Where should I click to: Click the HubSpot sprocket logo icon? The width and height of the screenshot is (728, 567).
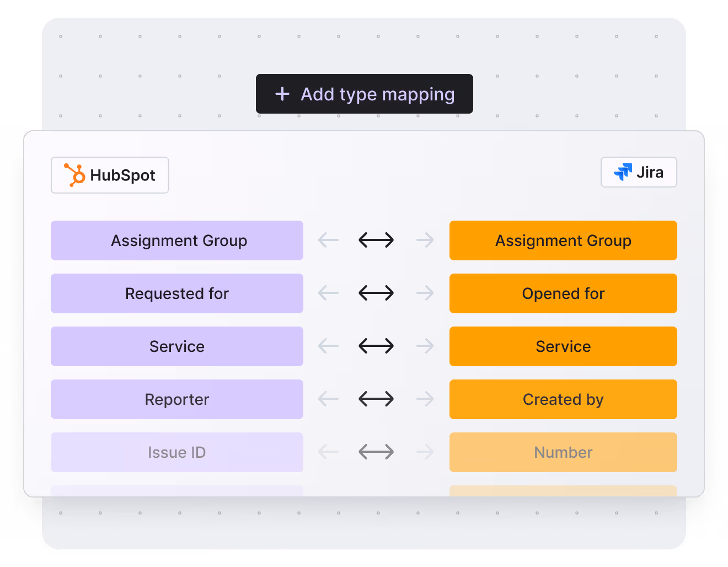(x=74, y=175)
